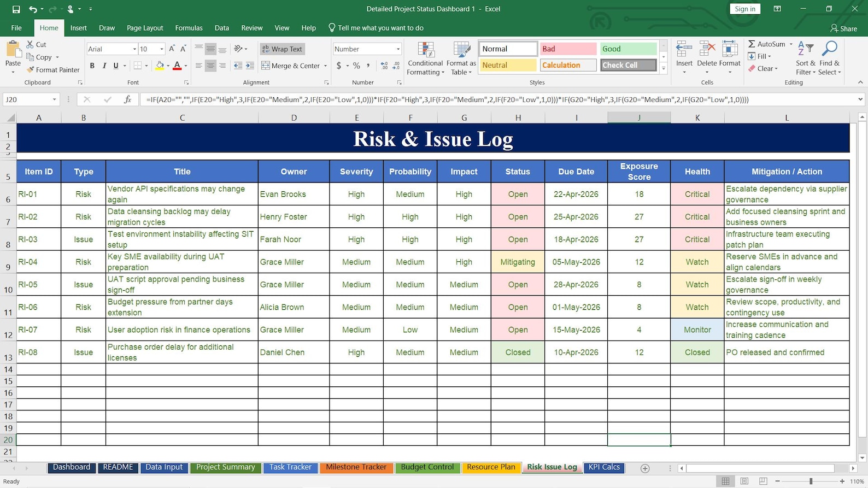Apply the yellow Fill Color swatch
The width and height of the screenshot is (868, 488).
(160, 66)
